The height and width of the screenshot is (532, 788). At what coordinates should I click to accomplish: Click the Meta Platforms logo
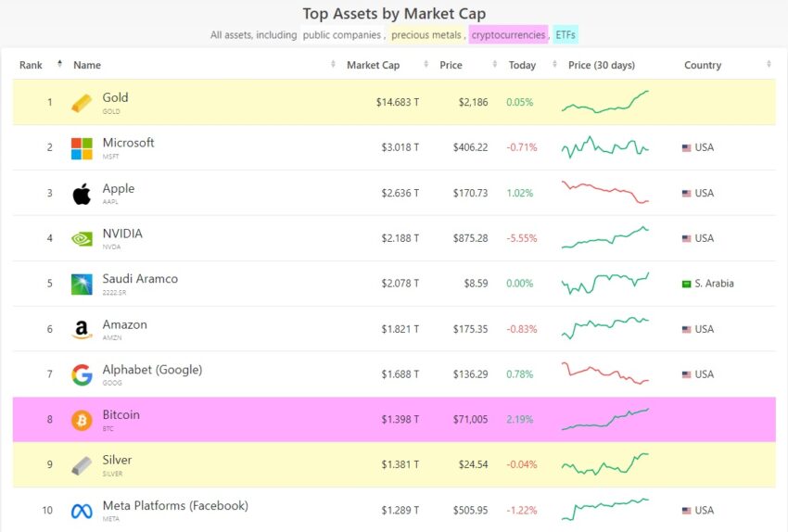coord(82,512)
